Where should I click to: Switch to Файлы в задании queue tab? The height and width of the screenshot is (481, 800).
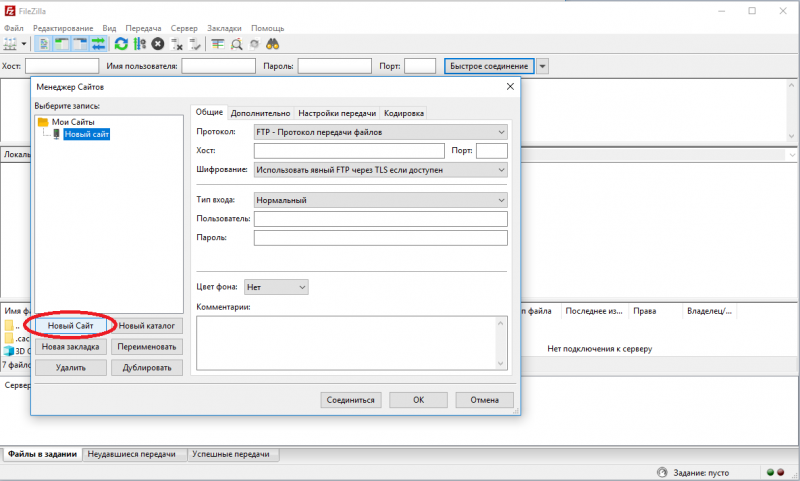tap(42, 454)
